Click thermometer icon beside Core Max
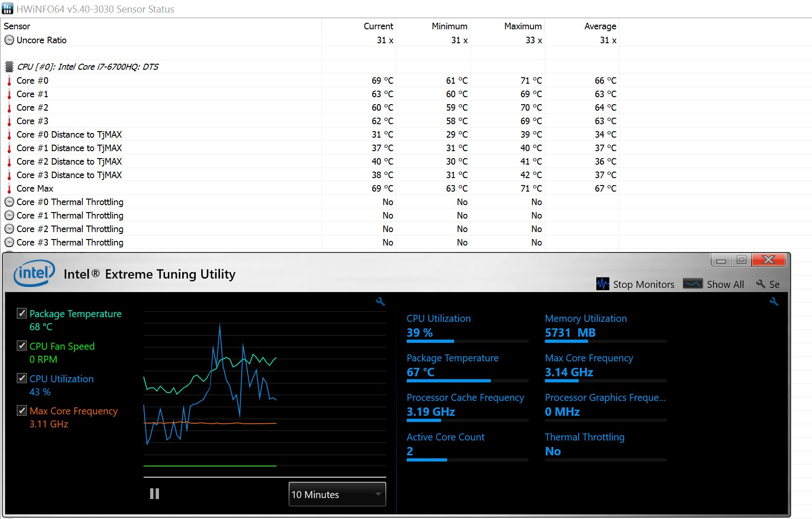 tap(9, 188)
